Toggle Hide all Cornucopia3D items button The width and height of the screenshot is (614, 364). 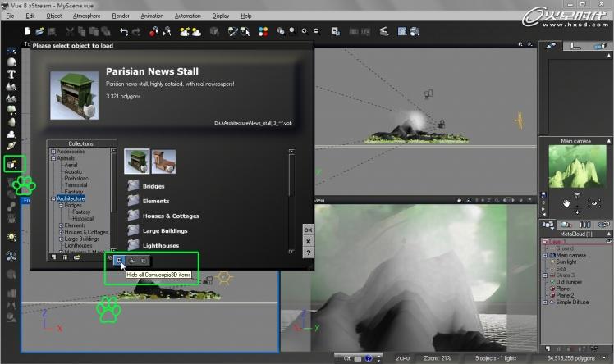click(119, 261)
